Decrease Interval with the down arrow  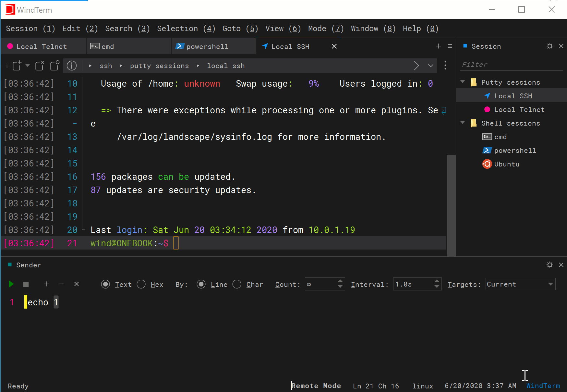[x=437, y=287]
